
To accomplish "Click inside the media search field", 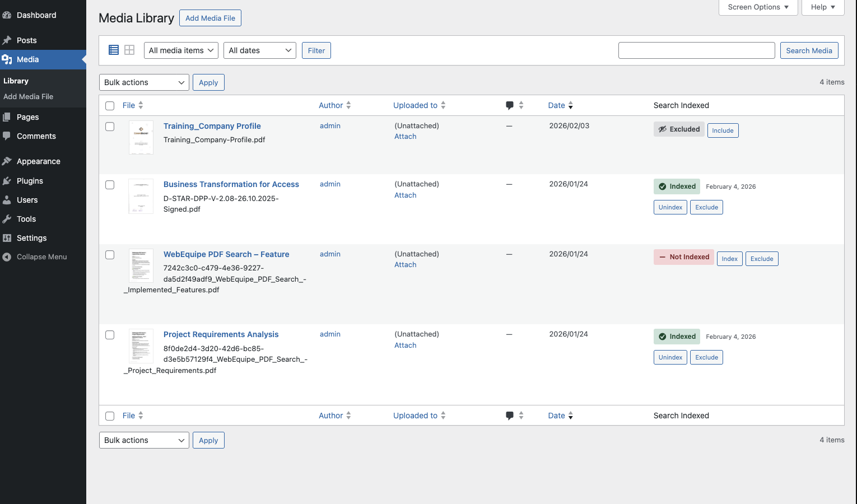I will (696, 50).
